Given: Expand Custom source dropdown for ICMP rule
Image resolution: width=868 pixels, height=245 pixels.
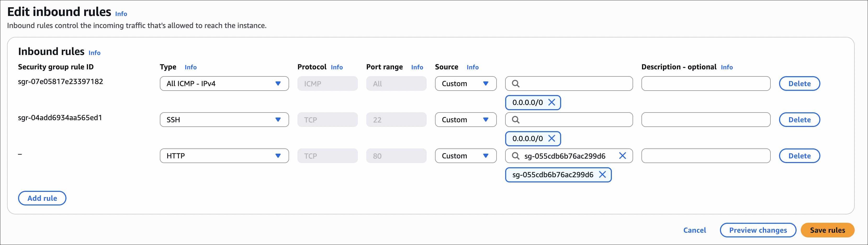Looking at the screenshot, I should click(x=465, y=83).
